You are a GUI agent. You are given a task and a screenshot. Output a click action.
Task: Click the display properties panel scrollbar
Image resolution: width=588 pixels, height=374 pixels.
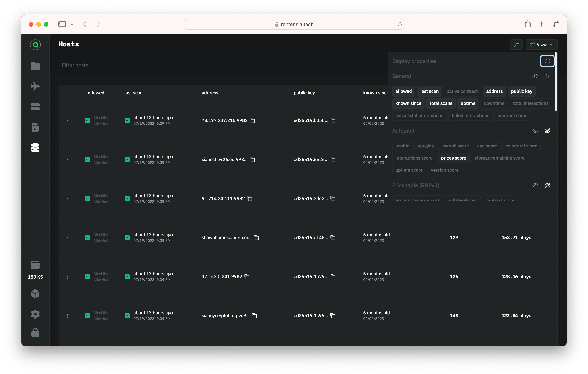tap(556, 82)
